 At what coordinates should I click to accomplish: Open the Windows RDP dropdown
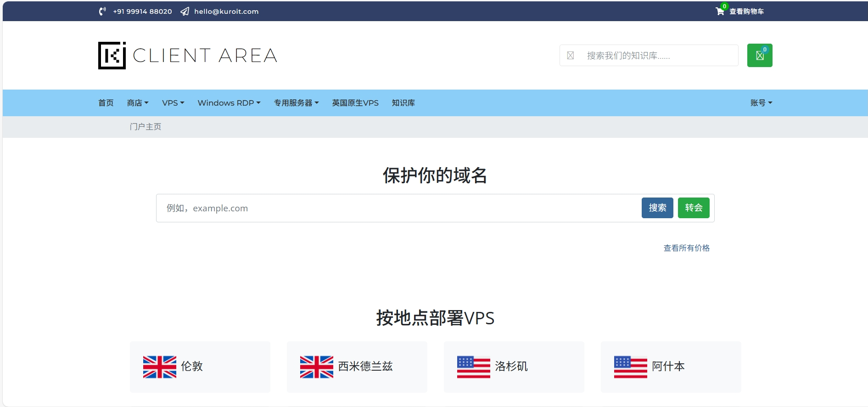click(x=229, y=103)
